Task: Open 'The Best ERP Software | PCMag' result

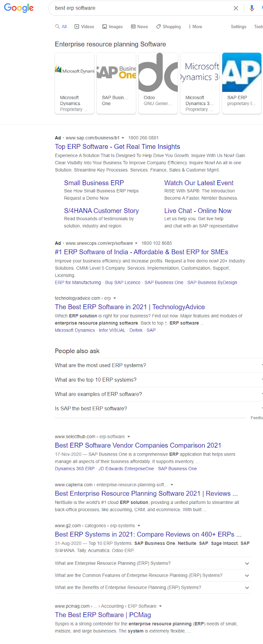Action: pyautogui.click(x=103, y=615)
